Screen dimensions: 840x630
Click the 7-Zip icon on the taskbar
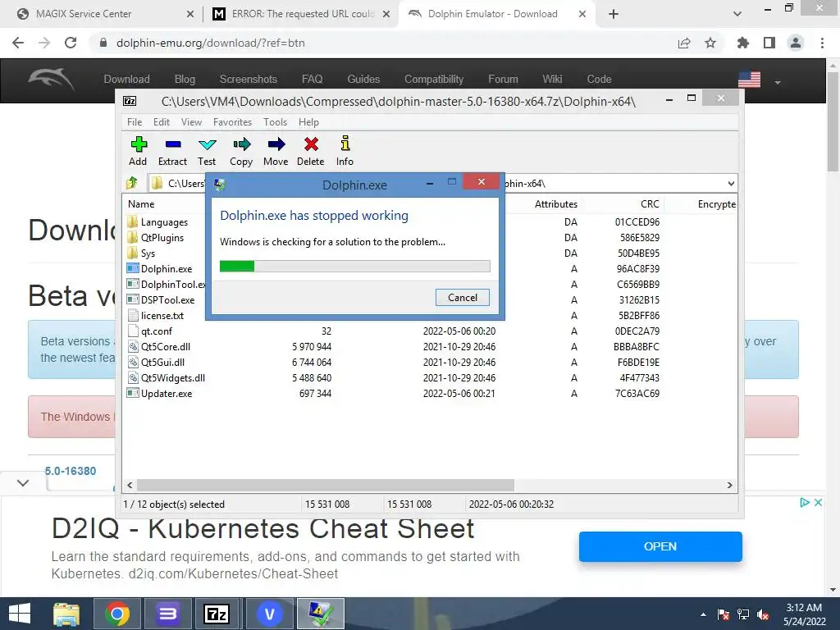[x=217, y=614]
